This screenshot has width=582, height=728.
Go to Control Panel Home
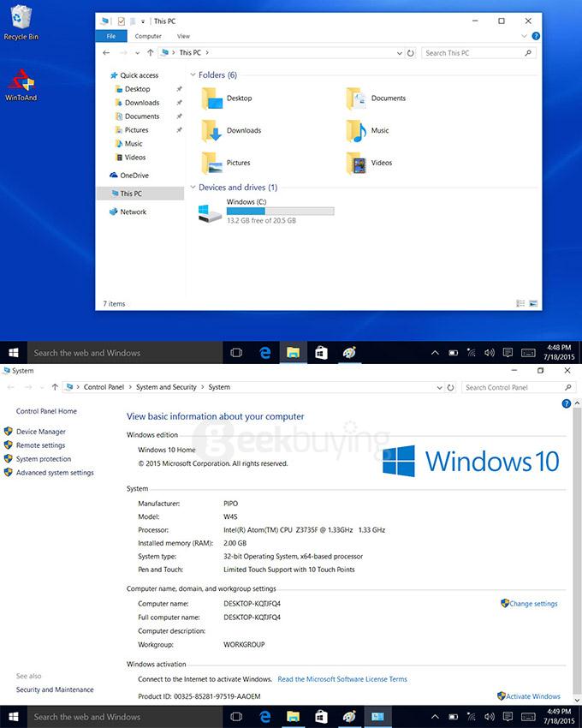coord(46,411)
